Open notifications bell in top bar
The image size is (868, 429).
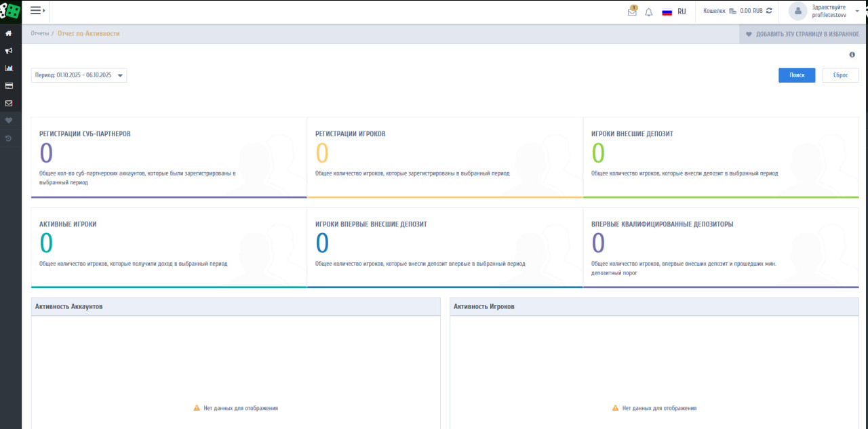pos(649,12)
